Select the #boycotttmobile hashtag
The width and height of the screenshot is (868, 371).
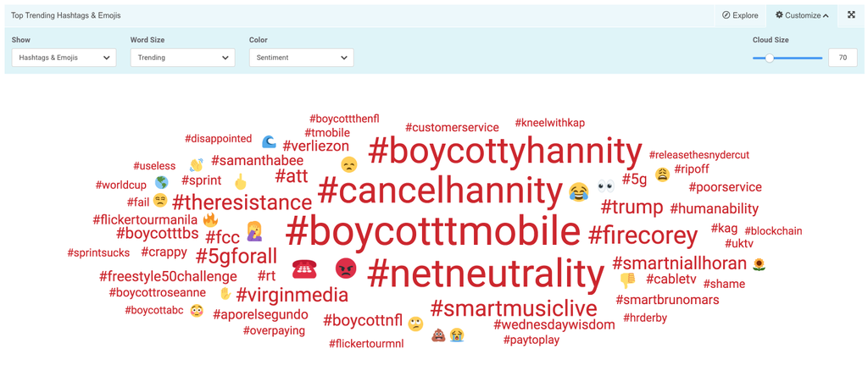(433, 231)
